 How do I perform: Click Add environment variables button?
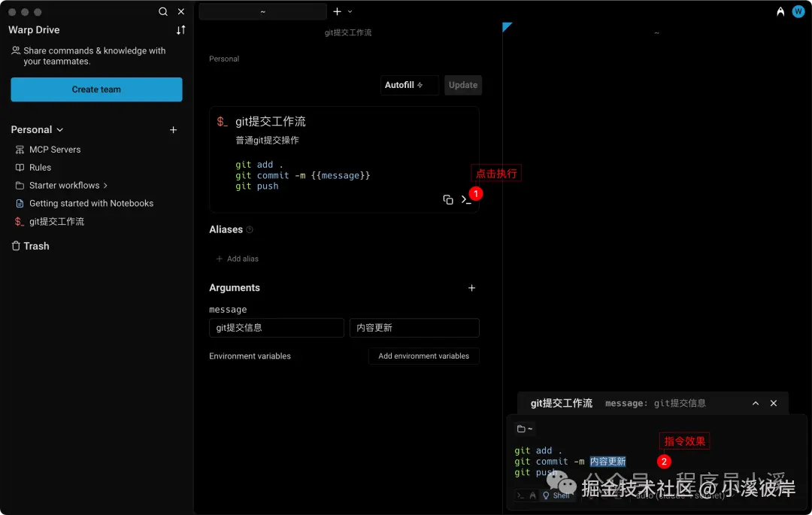[423, 356]
